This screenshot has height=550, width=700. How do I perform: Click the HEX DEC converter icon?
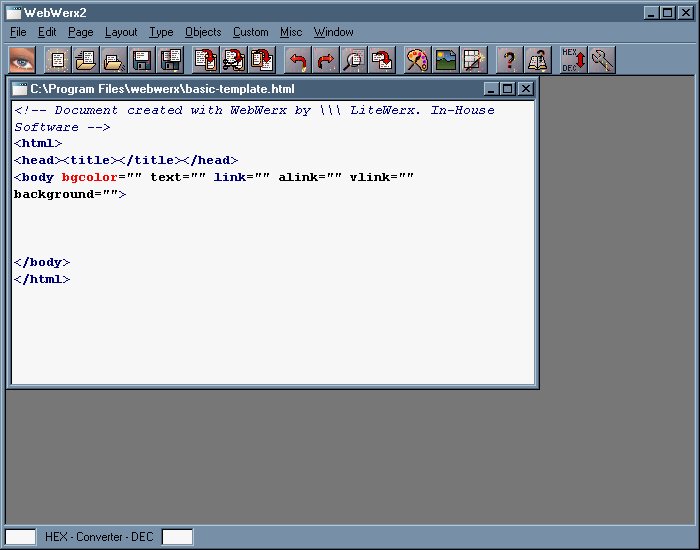coord(574,59)
